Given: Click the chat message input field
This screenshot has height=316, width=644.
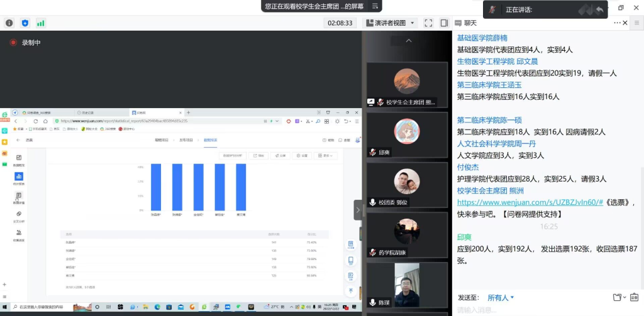Looking at the screenshot, I should click(541, 310).
